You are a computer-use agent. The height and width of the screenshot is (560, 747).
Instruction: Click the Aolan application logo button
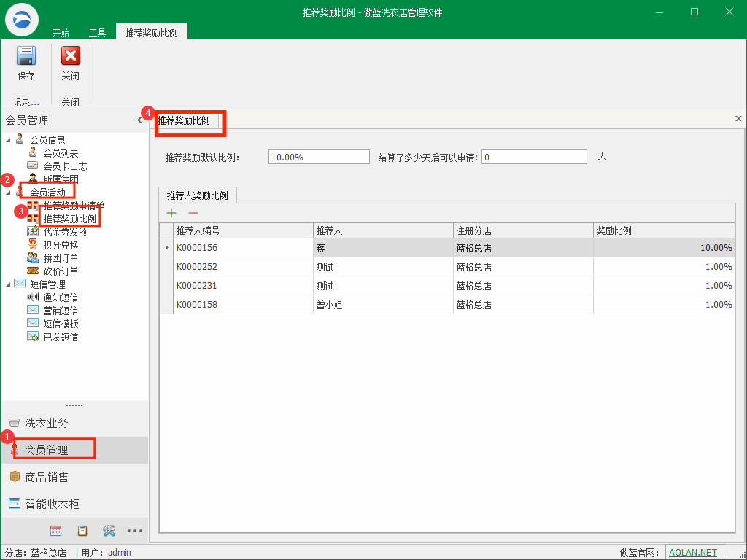point(22,21)
